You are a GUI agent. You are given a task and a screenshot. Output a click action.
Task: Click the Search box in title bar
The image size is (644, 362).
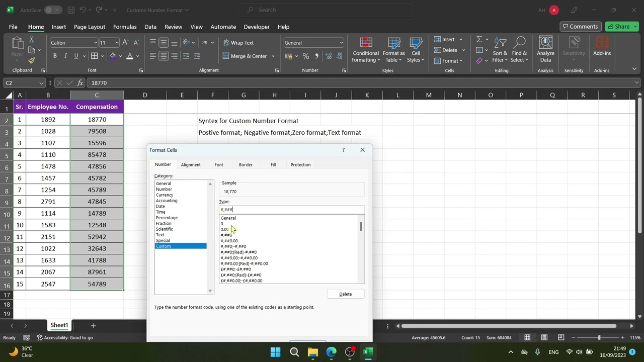pyautogui.click(x=325, y=10)
